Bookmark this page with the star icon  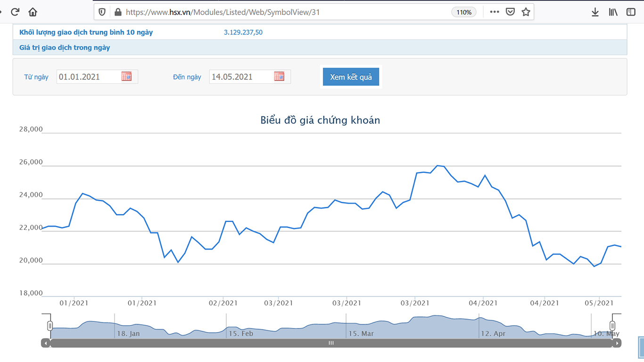tap(526, 12)
